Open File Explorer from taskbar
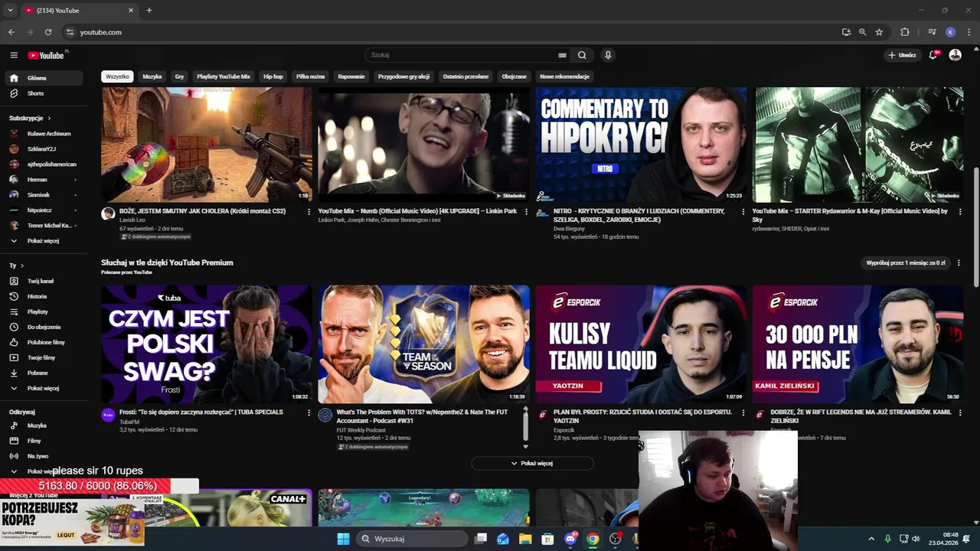The image size is (980, 551). click(x=525, y=539)
